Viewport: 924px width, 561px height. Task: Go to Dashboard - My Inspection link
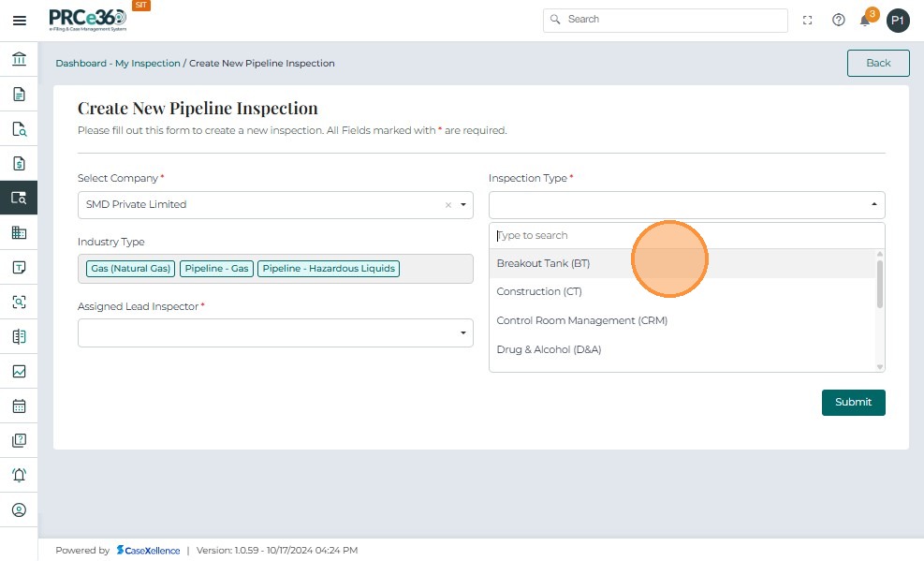(118, 64)
